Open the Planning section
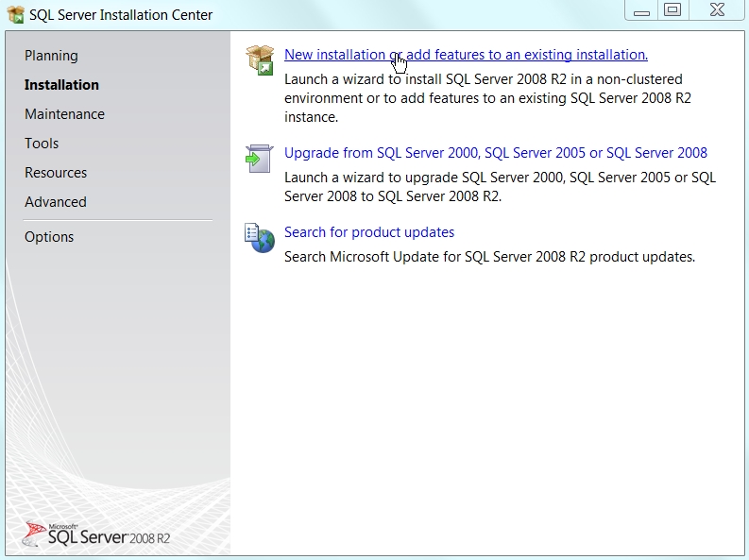Screen dimensions: 749x560 (51, 56)
